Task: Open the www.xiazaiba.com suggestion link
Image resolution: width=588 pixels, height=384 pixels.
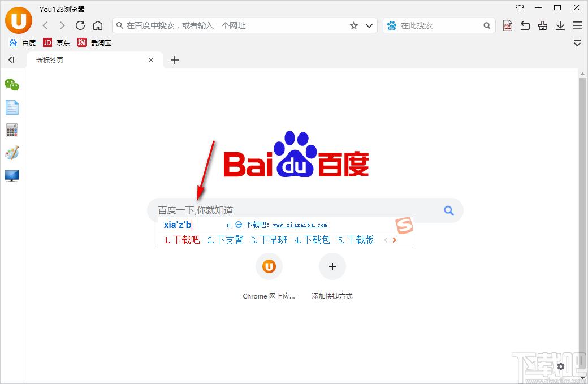Action: pos(300,225)
